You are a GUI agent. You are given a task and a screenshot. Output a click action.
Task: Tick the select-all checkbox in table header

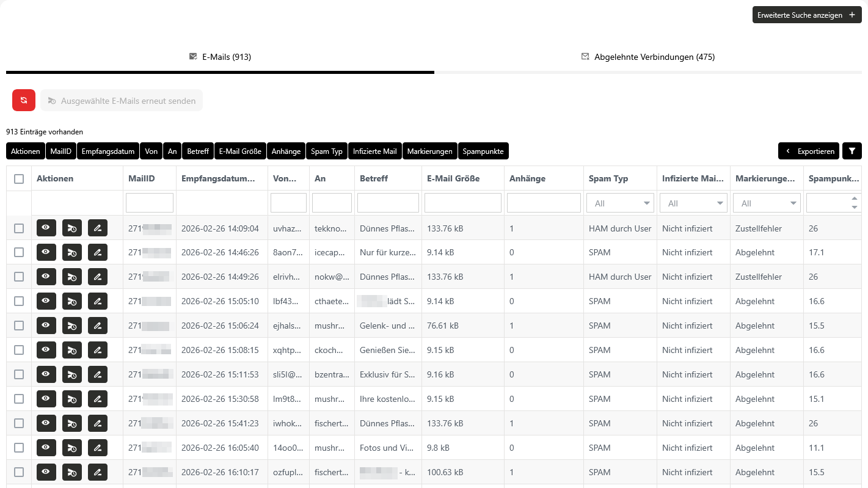pos(19,178)
